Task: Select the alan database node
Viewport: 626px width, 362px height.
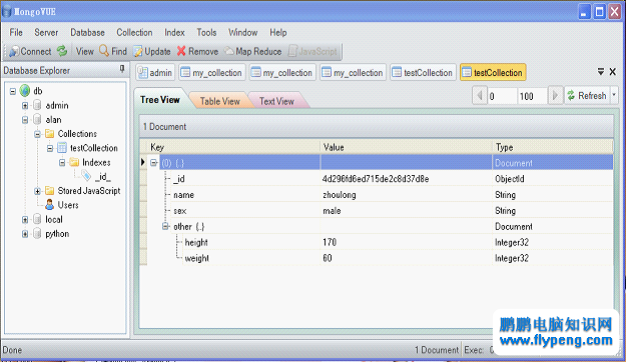Action: click(53, 120)
